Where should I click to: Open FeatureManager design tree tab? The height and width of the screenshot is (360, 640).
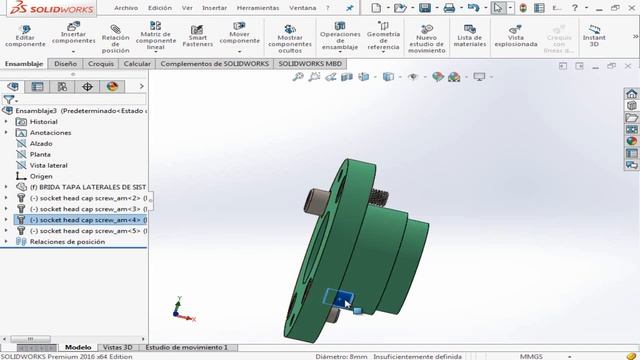[x=13, y=87]
